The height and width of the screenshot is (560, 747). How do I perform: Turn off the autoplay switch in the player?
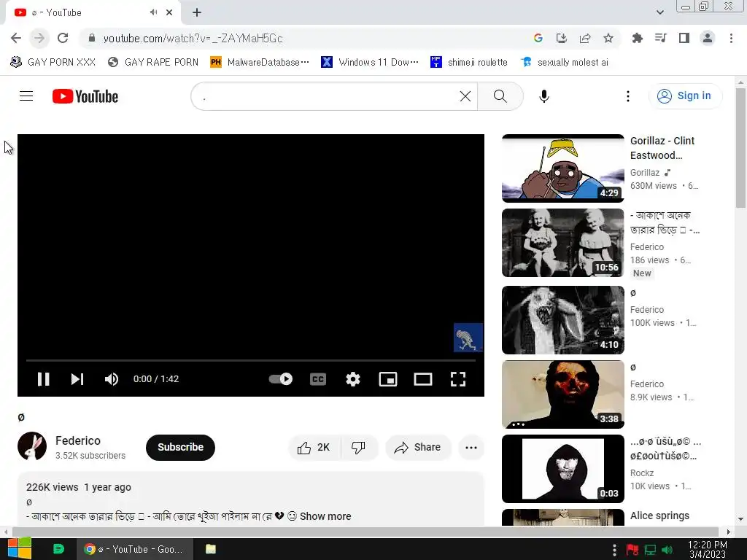281,379
